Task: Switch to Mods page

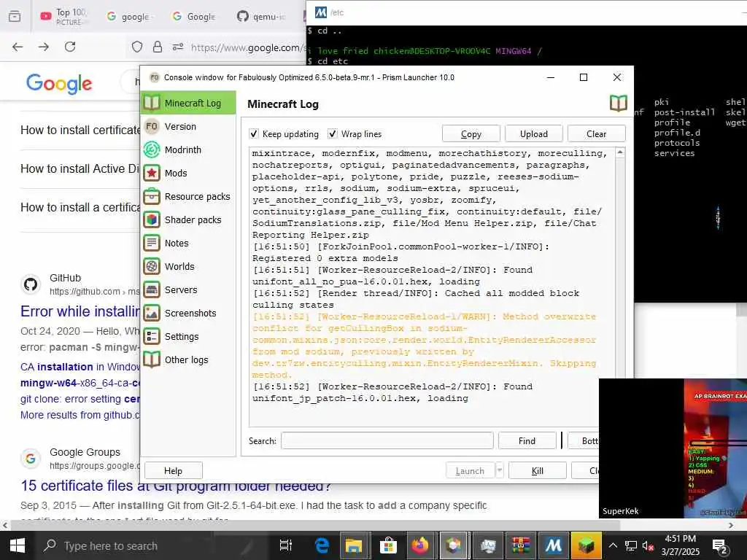Action: click(188, 173)
